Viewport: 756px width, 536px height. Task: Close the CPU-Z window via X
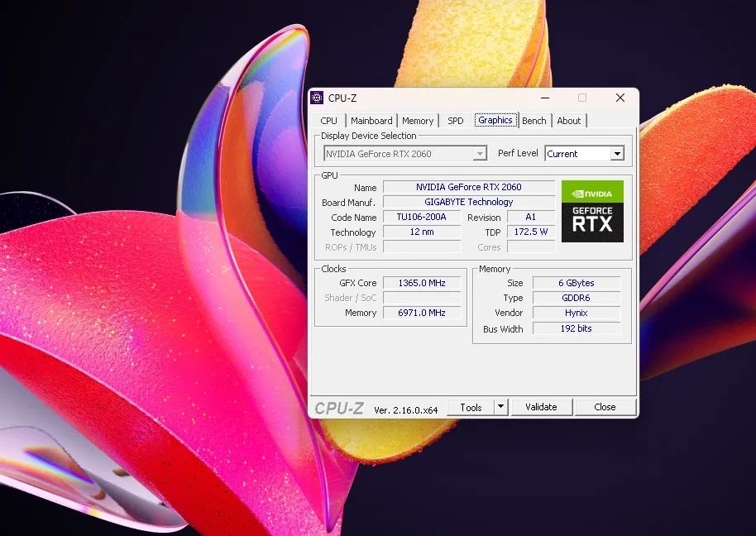point(620,98)
